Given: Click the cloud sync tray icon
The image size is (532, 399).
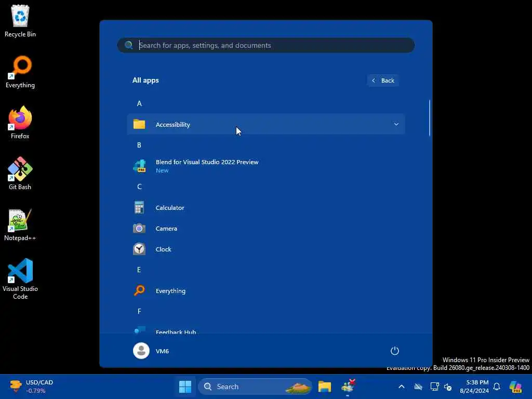Looking at the screenshot, I should (x=418, y=387).
